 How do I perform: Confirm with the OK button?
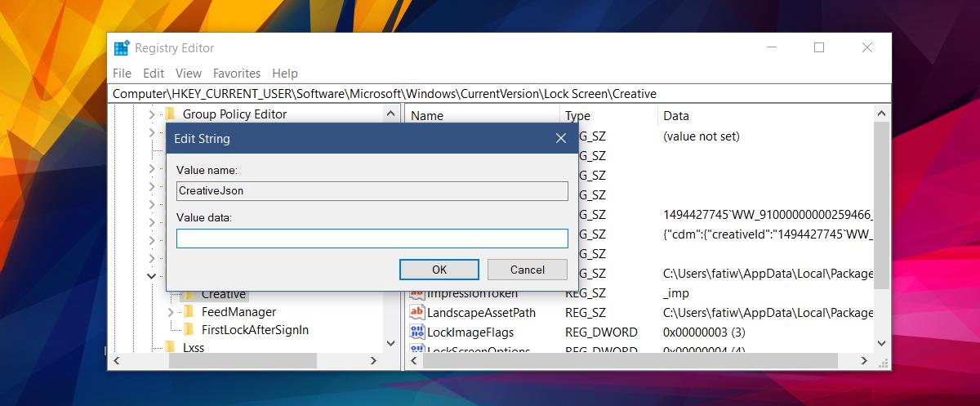click(x=439, y=270)
